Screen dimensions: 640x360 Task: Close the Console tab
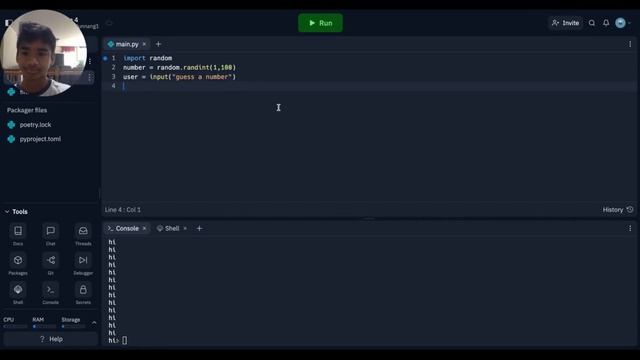tap(144, 228)
